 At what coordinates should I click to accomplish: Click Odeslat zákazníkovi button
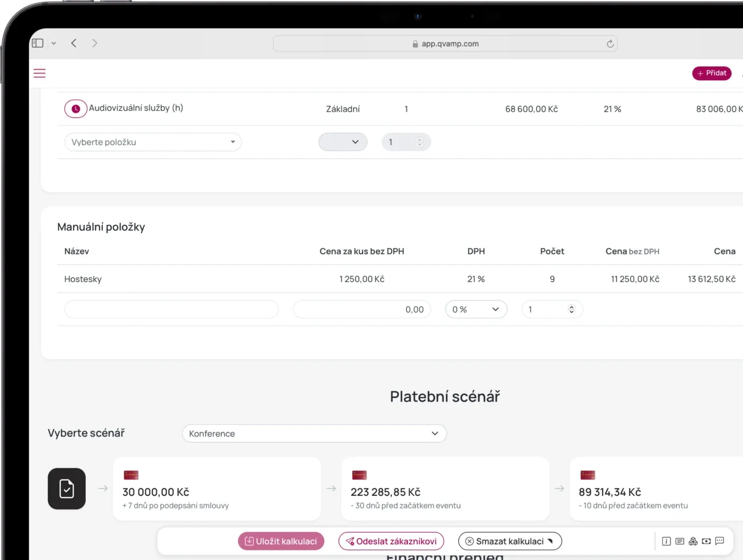391,541
